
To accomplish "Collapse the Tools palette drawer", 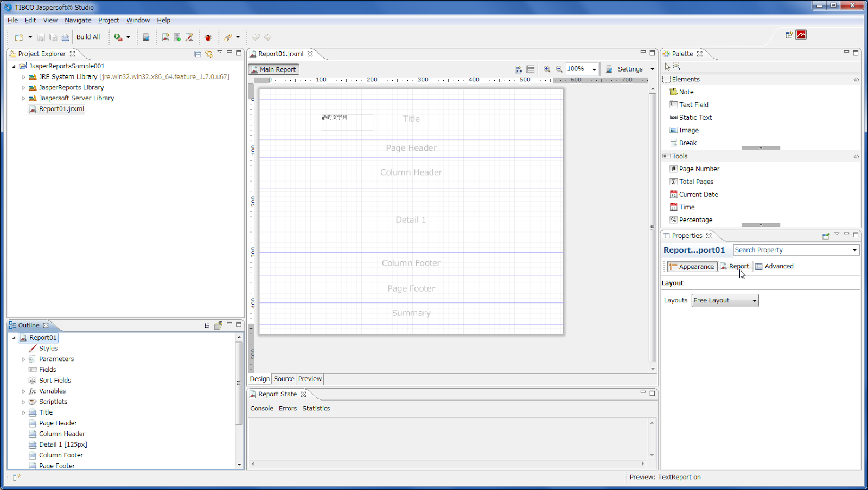I will click(x=761, y=157).
